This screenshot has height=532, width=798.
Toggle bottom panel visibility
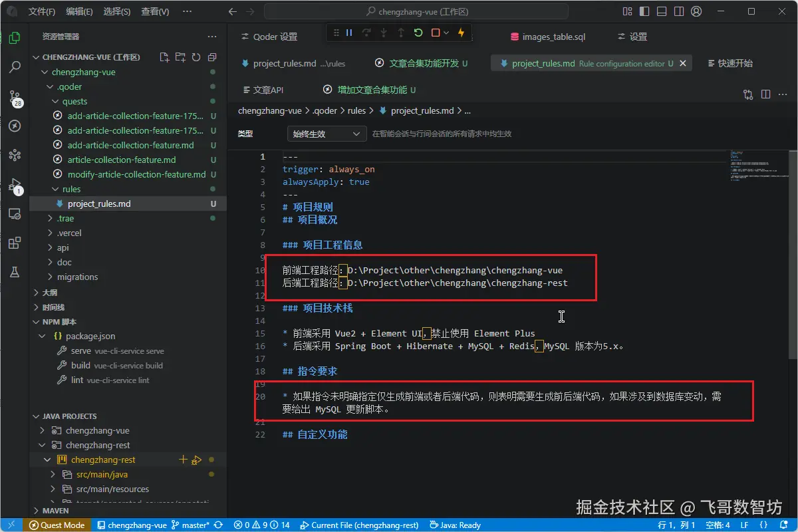[x=662, y=11]
